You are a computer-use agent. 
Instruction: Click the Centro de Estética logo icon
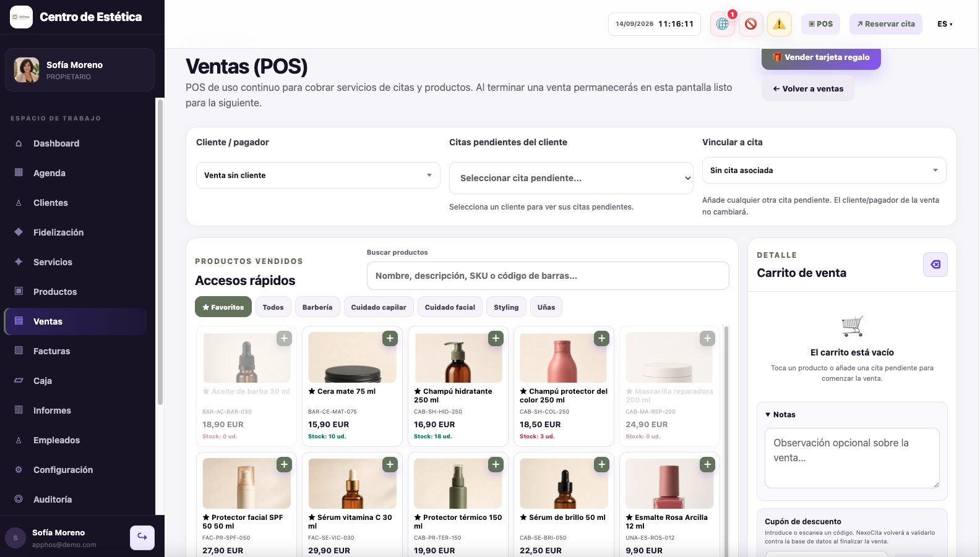(22, 17)
